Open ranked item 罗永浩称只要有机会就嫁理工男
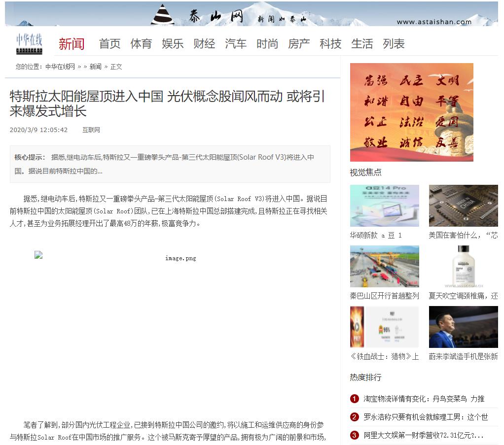Viewport: 504px width, 445px height. pyautogui.click(x=426, y=417)
